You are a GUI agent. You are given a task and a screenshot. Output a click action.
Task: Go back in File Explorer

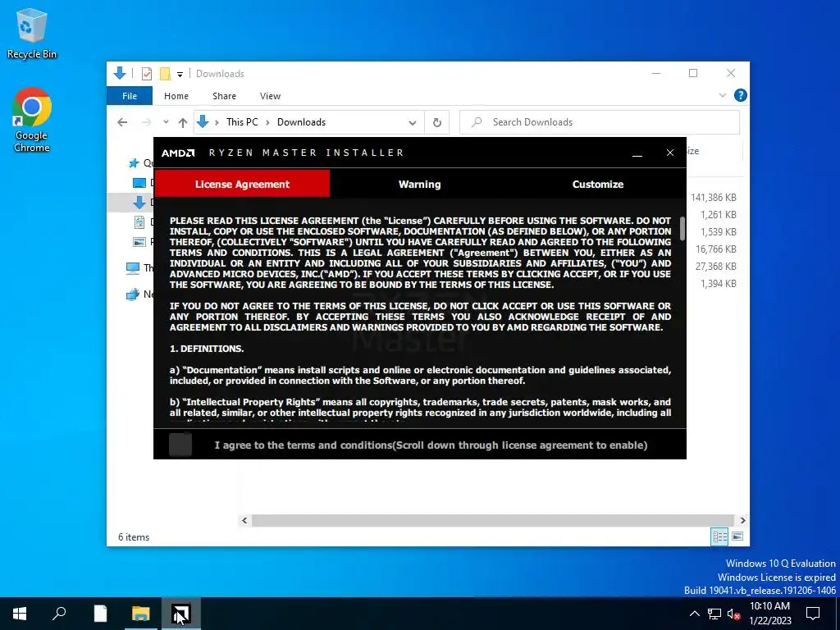[122, 122]
